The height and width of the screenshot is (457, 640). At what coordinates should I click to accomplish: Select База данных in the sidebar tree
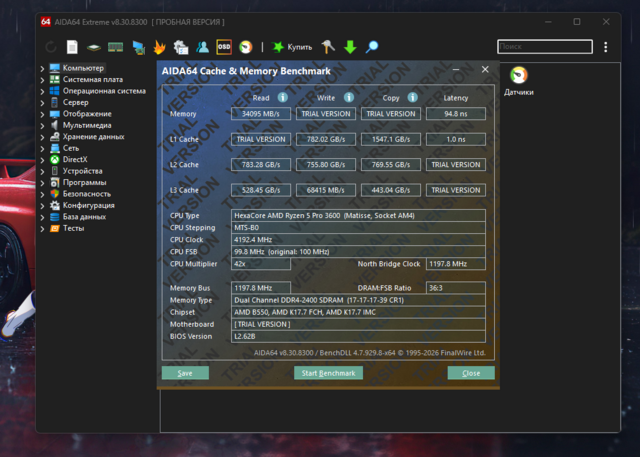84,217
